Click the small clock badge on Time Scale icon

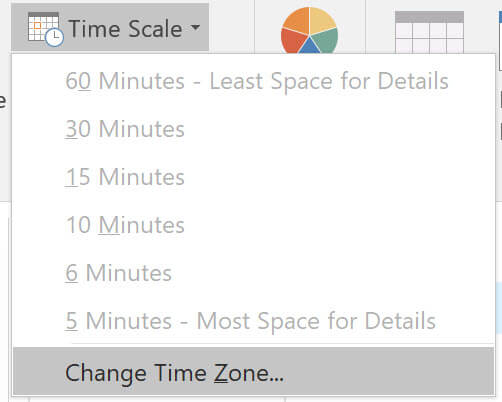point(54,37)
